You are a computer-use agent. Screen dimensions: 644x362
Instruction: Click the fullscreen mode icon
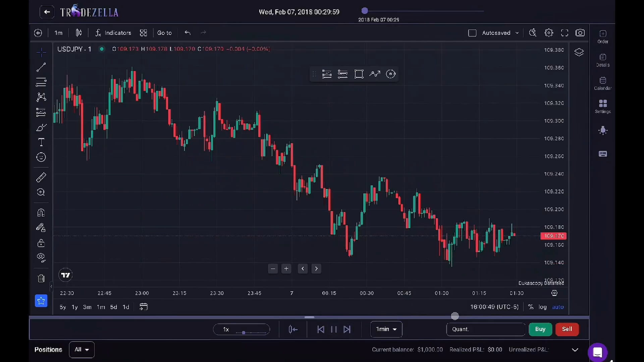point(565,33)
